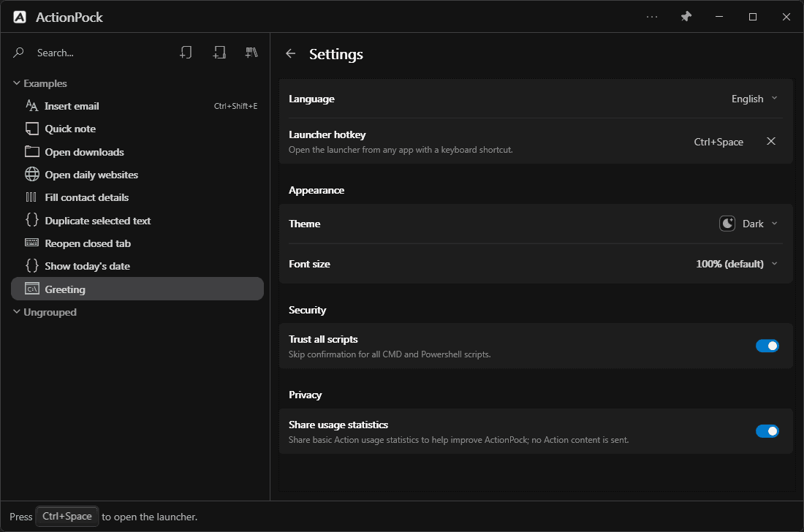Click the braces icon beside Show today's date

31,265
